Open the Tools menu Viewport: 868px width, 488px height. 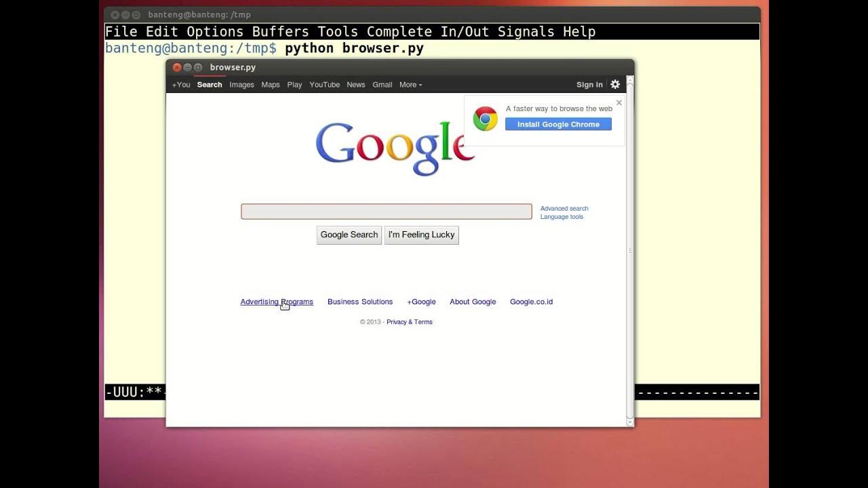[x=338, y=32]
